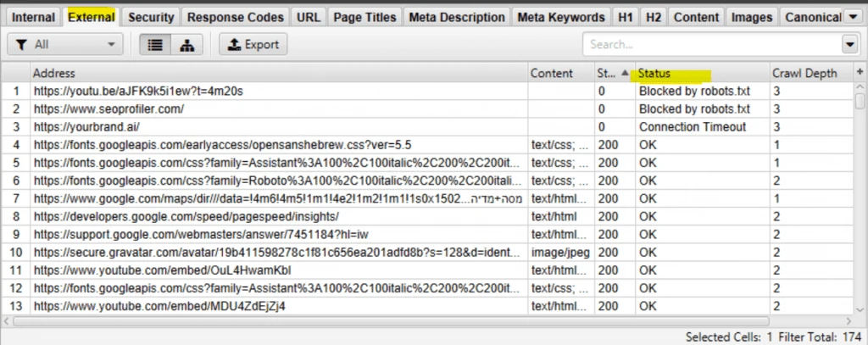The image size is (868, 345).
Task: Open the Response Codes tab
Action: click(236, 17)
